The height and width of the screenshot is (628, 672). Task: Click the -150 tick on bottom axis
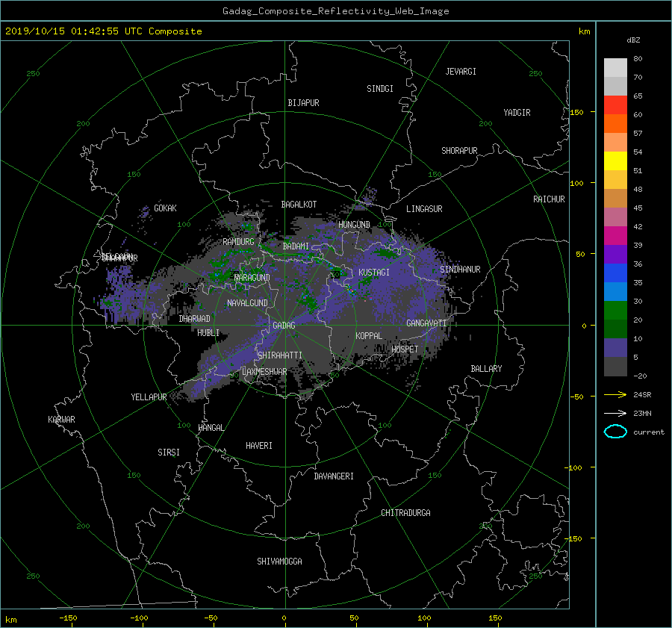point(68,618)
